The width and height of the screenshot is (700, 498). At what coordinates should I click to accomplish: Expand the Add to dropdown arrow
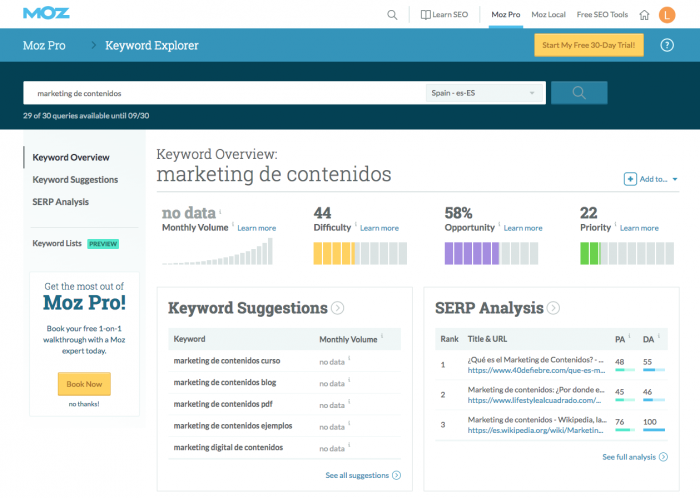click(675, 179)
